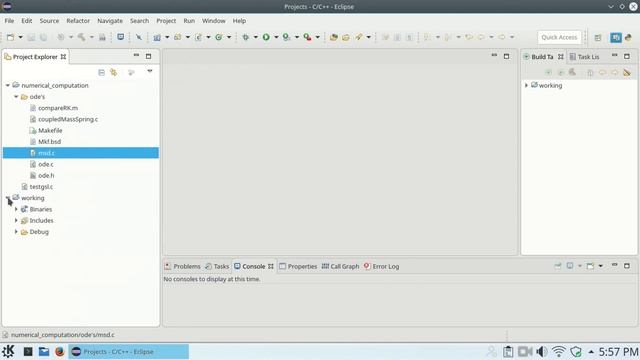Image resolution: width=640 pixels, height=360 pixels.
Task: Select the ode.h file
Action: 46,175
